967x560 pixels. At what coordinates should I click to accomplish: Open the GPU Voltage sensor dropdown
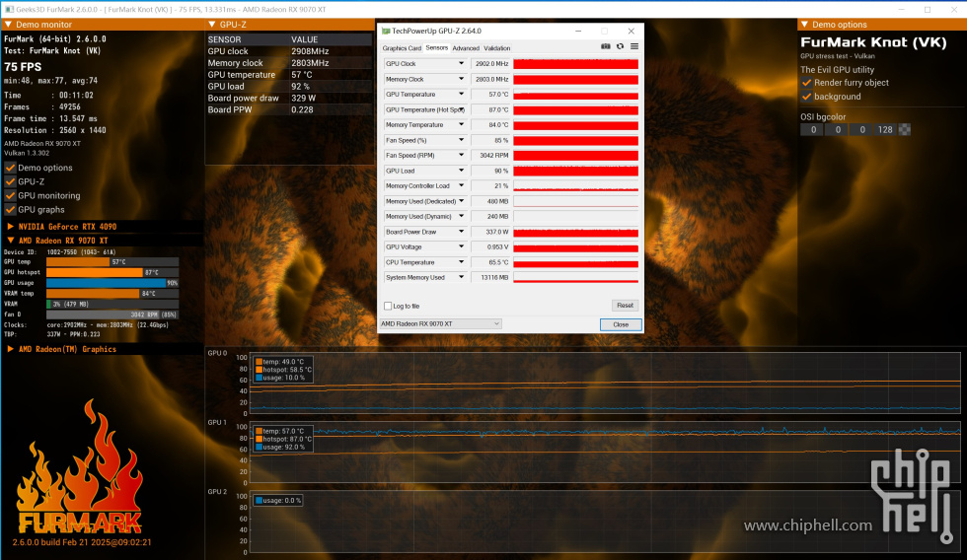coord(461,246)
